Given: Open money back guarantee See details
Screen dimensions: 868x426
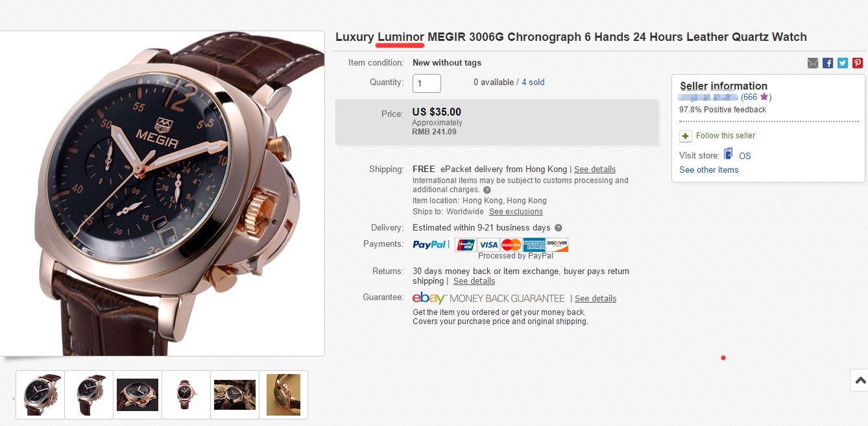Looking at the screenshot, I should pos(596,299).
